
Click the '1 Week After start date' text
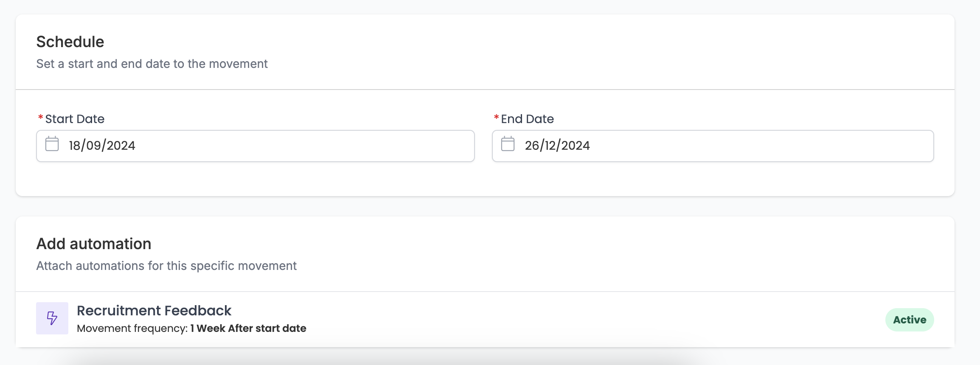point(248,328)
